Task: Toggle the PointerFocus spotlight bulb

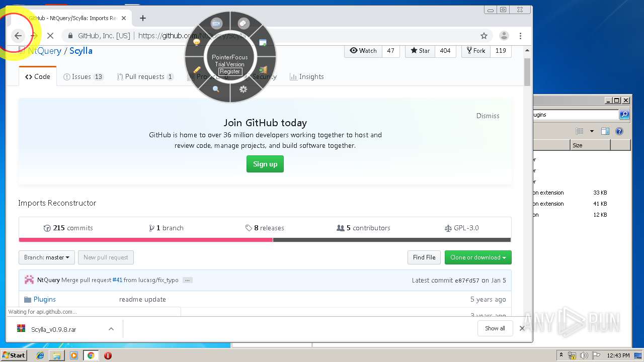Action: point(197,43)
